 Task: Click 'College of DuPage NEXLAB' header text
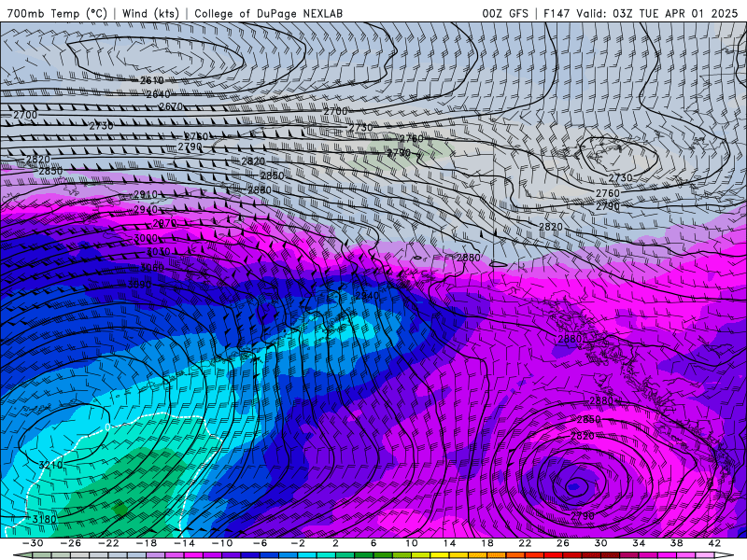268,13
